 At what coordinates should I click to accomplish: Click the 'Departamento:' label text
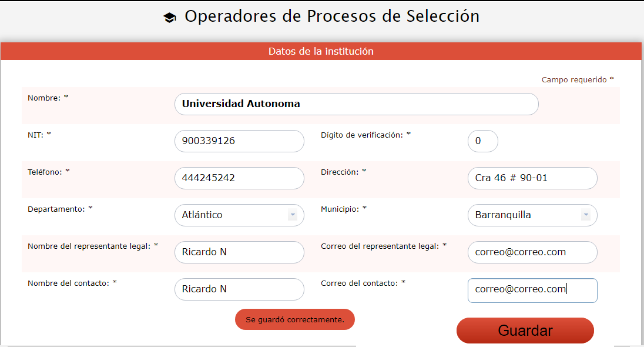pos(56,209)
